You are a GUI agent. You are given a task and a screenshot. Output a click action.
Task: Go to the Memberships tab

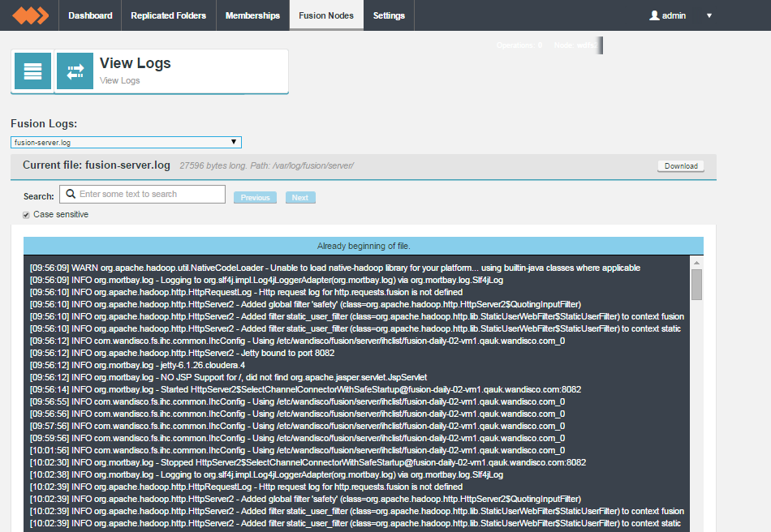click(x=252, y=15)
